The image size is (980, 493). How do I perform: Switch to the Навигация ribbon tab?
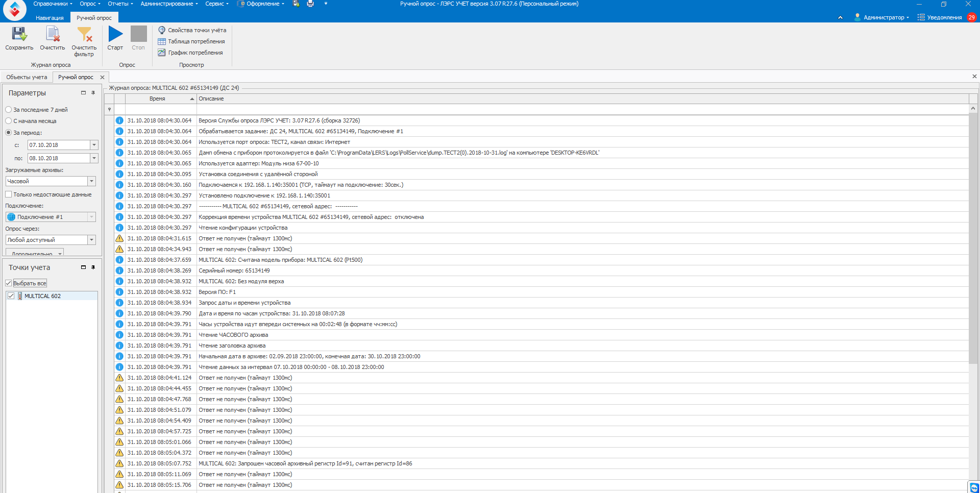50,18
